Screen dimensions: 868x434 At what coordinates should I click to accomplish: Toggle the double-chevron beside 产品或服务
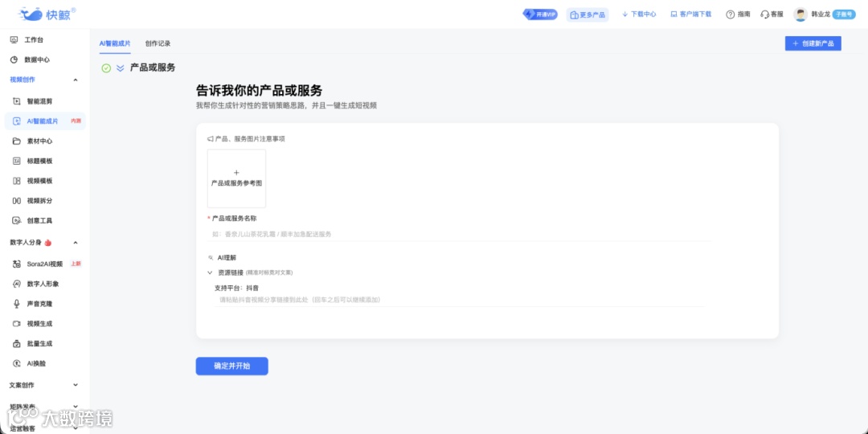[x=120, y=68]
